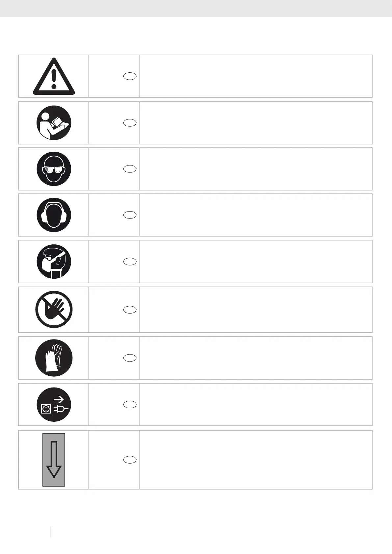Viewport: 392px width, 554px height.
Task: Select the oval beside the manual symbol
Action: pyautogui.click(x=130, y=123)
